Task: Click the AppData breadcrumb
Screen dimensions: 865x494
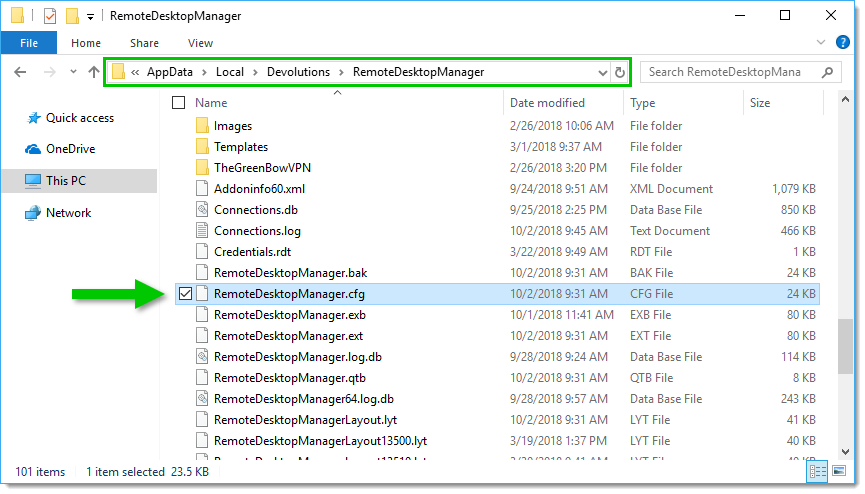Action: (169, 72)
